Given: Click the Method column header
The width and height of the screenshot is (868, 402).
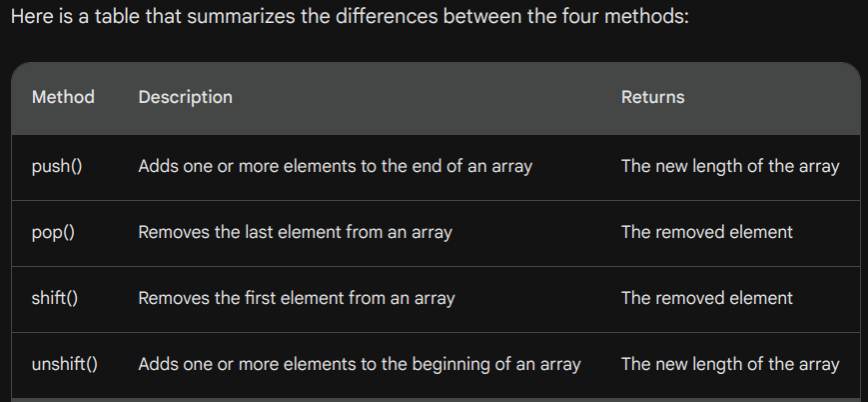Looking at the screenshot, I should coord(63,97).
